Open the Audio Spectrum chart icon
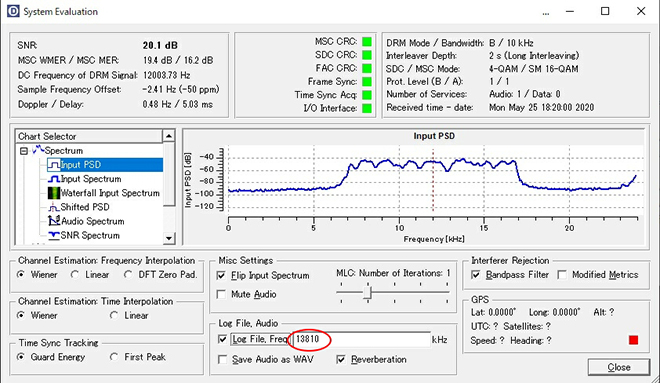660x383 pixels. (x=54, y=221)
